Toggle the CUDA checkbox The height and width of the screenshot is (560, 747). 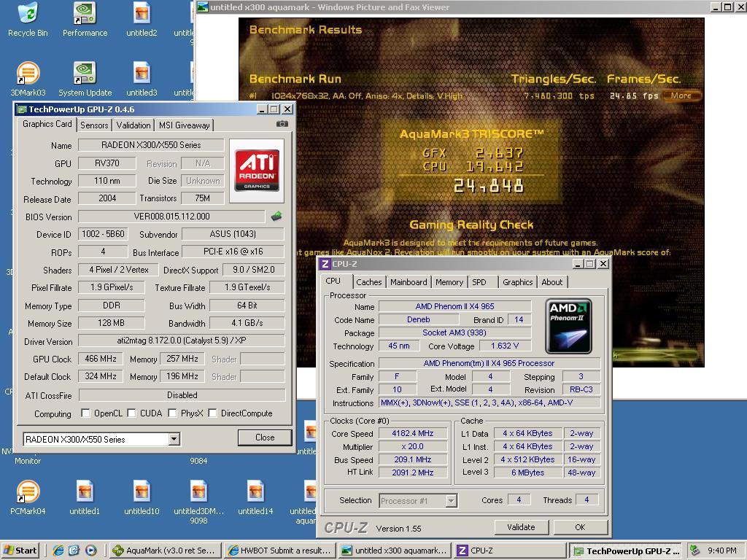(x=131, y=413)
